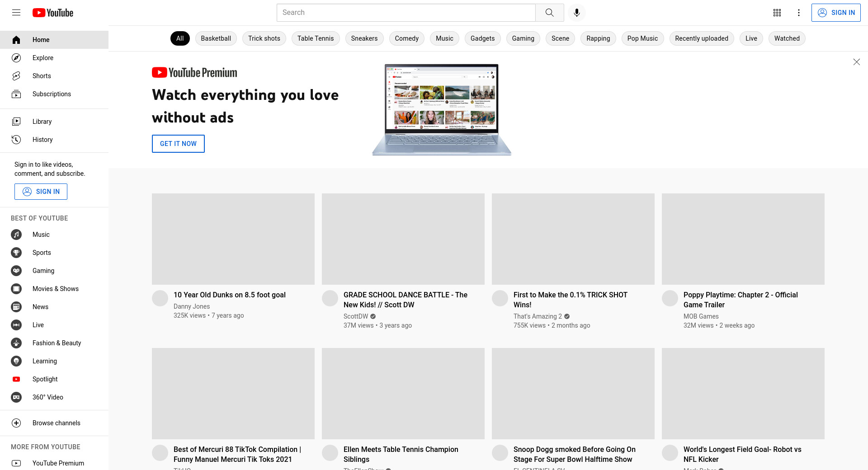
Task: Click the search magnifier button
Action: coord(549,13)
